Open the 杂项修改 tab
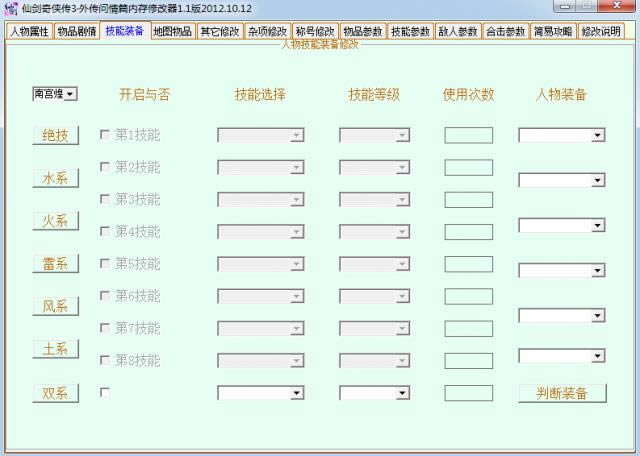The image size is (640, 456). [x=267, y=31]
